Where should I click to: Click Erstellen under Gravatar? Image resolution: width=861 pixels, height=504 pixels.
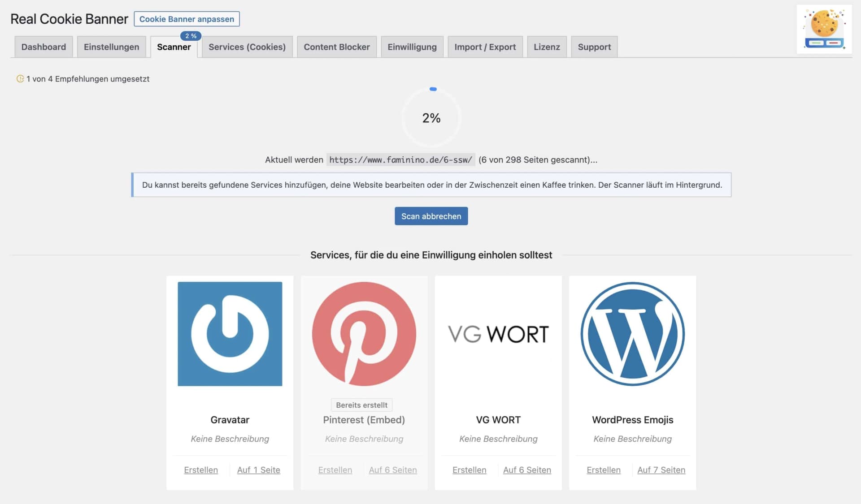(x=200, y=470)
